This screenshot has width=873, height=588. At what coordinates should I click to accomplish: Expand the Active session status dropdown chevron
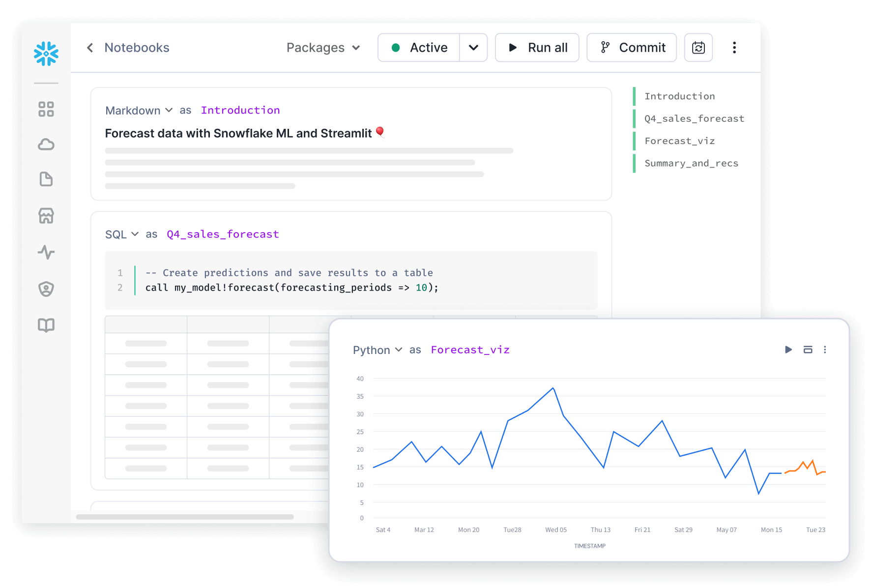pos(473,47)
